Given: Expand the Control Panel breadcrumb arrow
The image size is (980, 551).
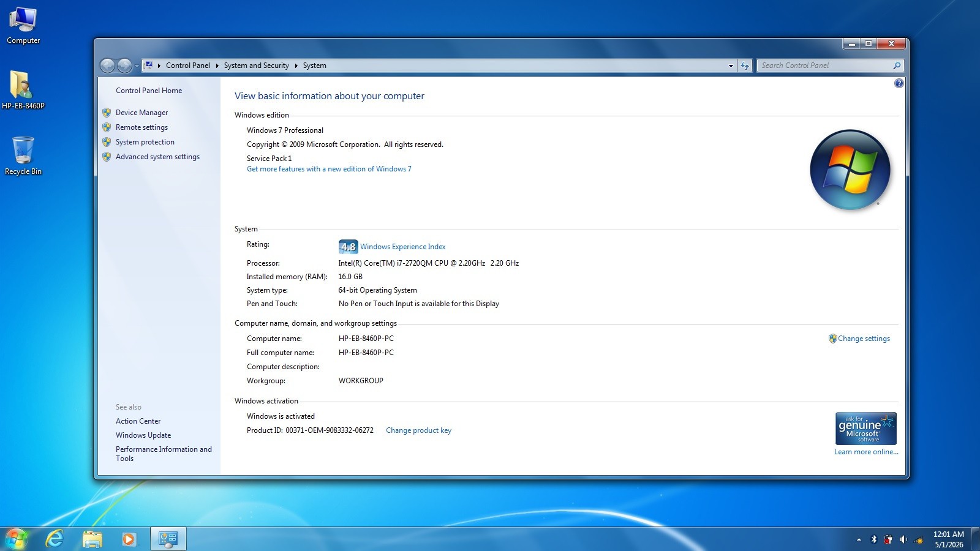Looking at the screenshot, I should tap(217, 66).
